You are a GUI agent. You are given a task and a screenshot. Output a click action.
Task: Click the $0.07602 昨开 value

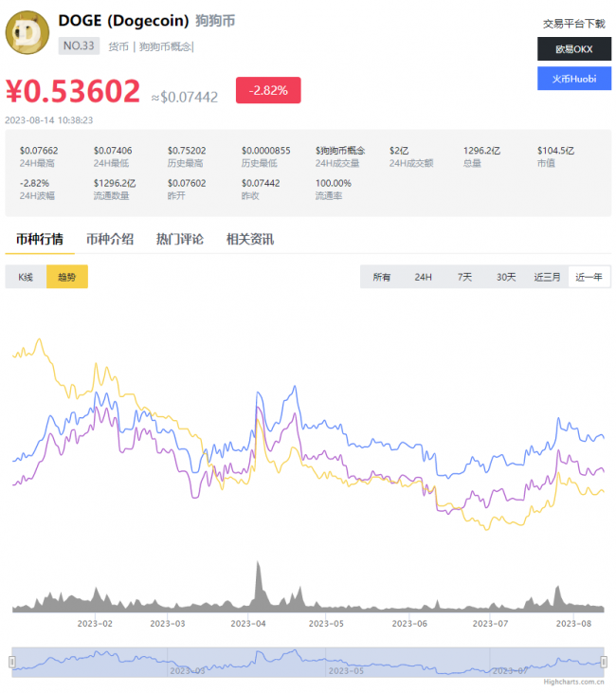(187, 183)
